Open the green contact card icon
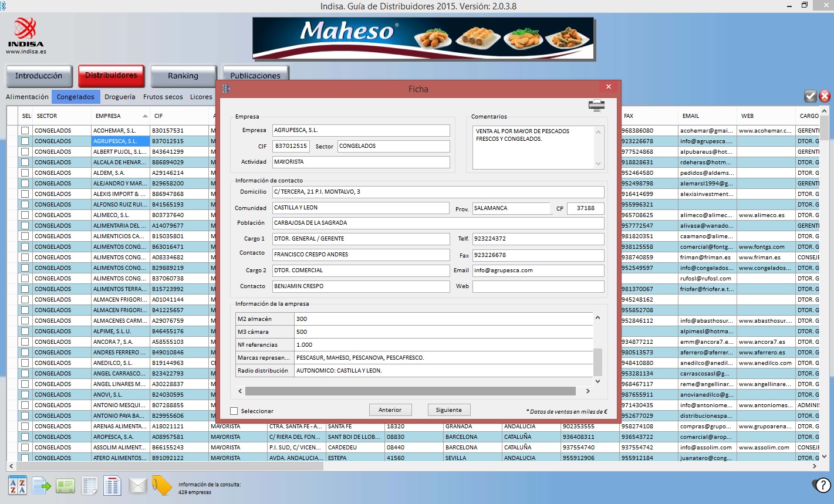 (65, 486)
